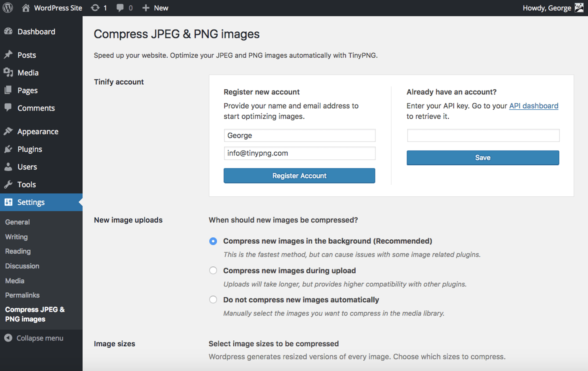Viewport: 588px width, 371px height.
Task: Click the Plugins plug icon
Action: (8, 149)
